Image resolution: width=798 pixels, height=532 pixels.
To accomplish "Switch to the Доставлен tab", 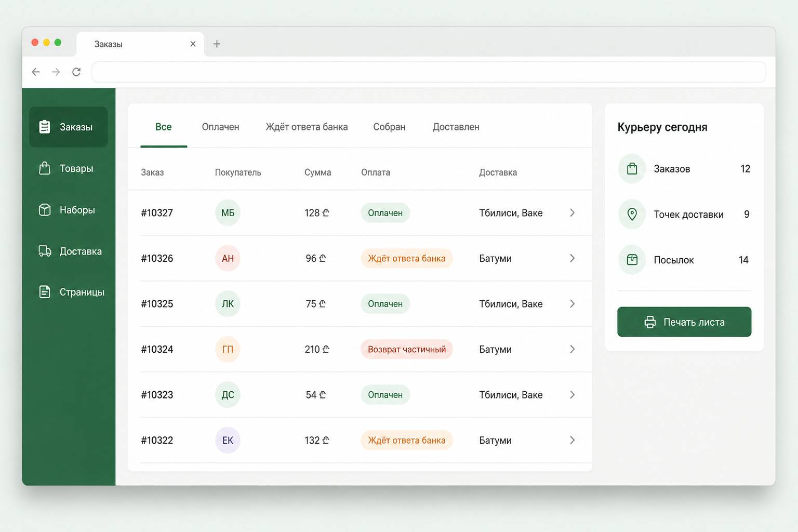I will (x=456, y=127).
